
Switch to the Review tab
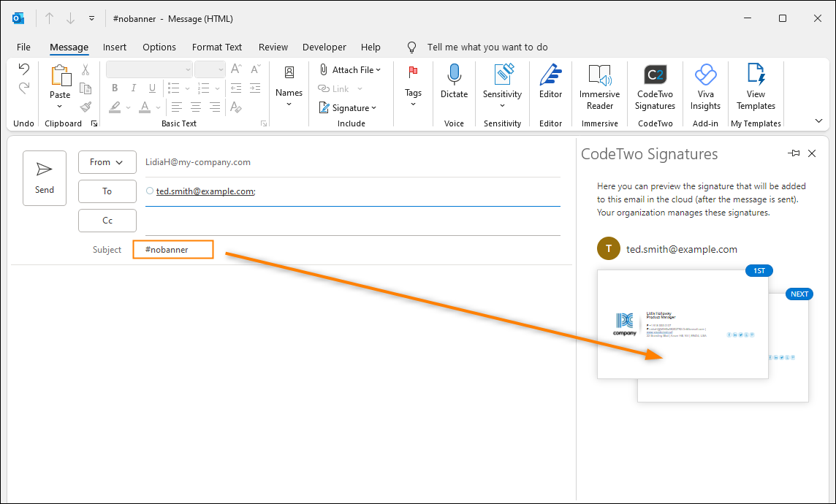(x=273, y=47)
